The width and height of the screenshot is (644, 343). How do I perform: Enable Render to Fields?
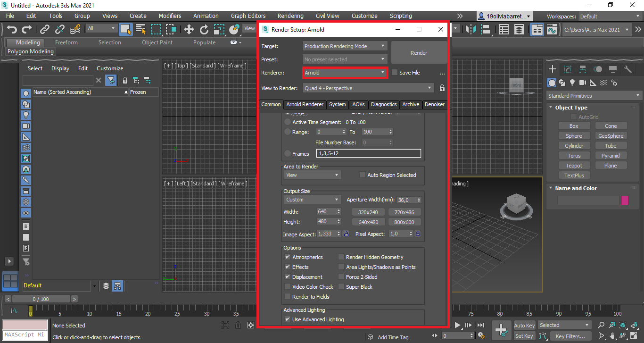pos(288,297)
